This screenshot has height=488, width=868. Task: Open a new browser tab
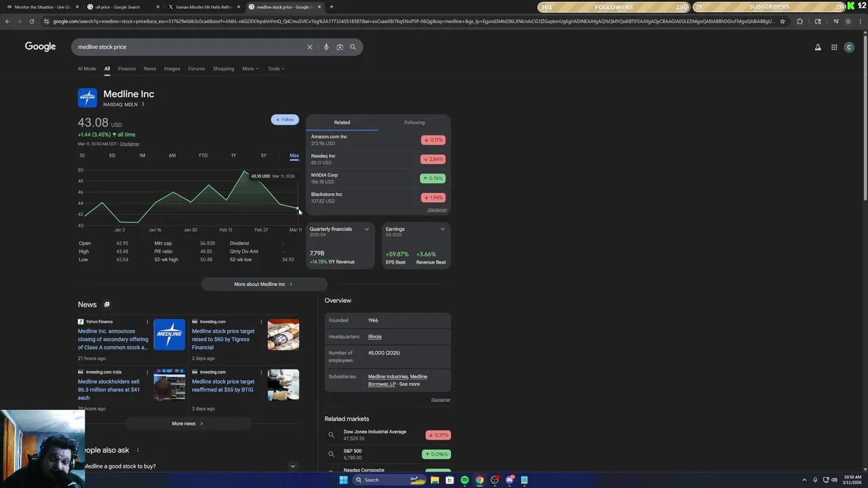click(332, 7)
